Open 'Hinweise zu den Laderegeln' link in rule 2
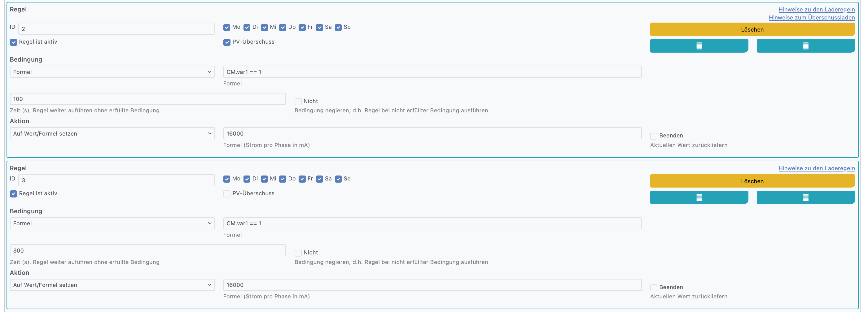This screenshot has width=868, height=312. (x=817, y=9)
